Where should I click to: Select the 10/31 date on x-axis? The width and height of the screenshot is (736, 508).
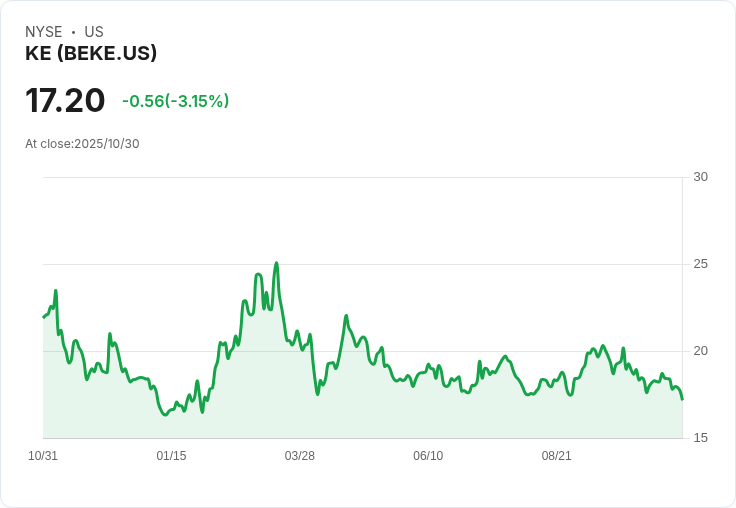click(x=43, y=456)
